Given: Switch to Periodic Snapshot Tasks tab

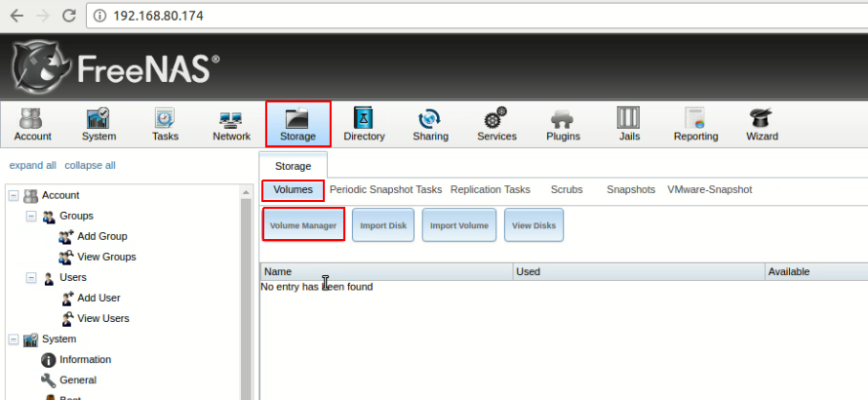Looking at the screenshot, I should click(x=386, y=190).
